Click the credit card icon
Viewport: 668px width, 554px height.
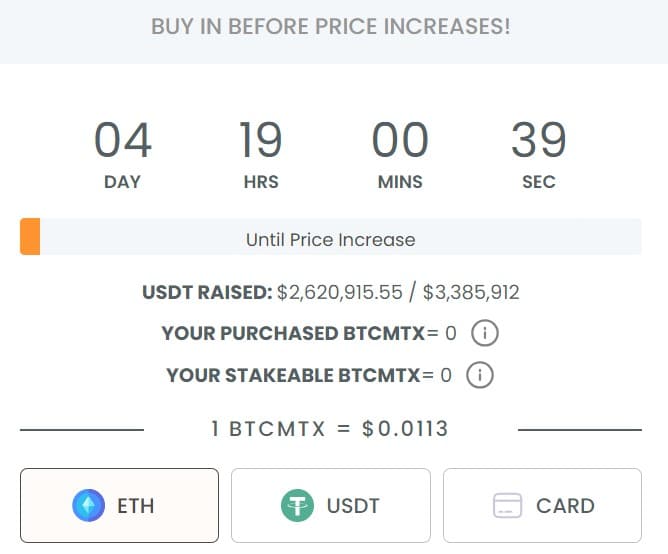(x=508, y=506)
